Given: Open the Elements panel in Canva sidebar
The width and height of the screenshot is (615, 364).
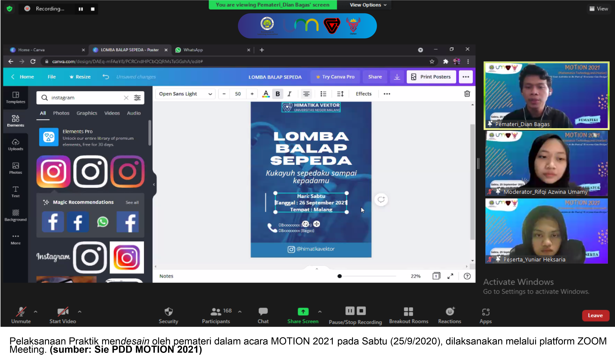Looking at the screenshot, I should [15, 121].
